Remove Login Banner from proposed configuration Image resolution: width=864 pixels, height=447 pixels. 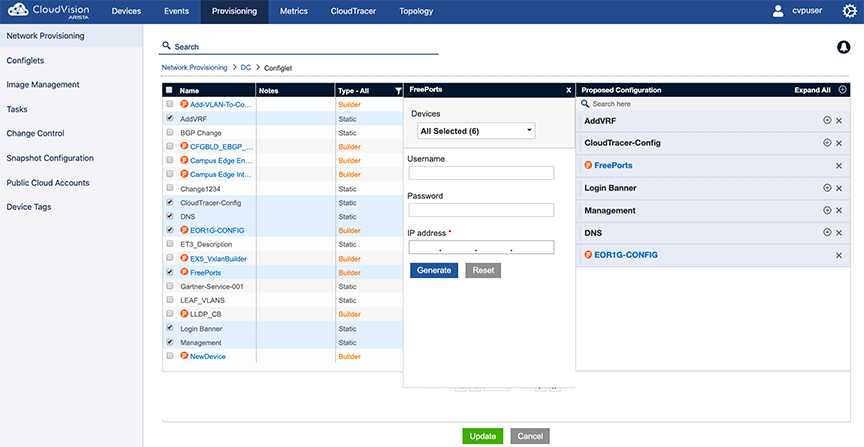(x=839, y=189)
